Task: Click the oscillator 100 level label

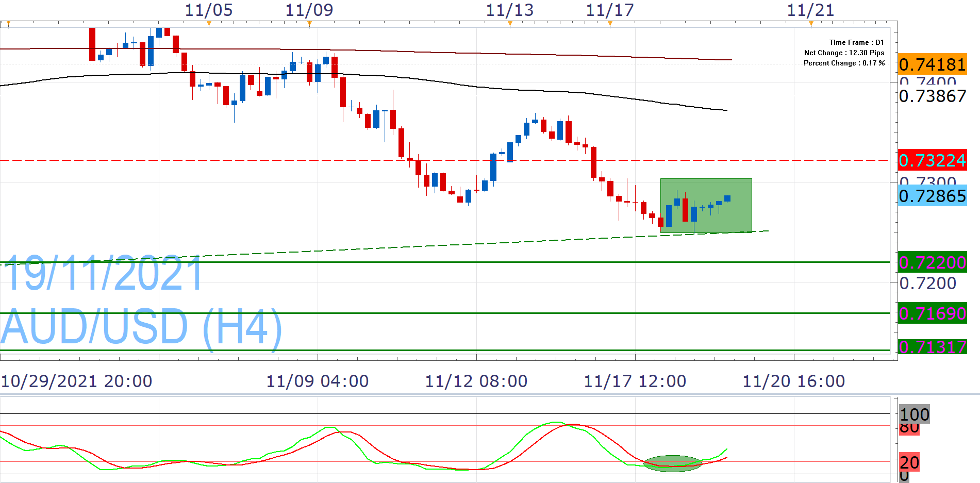Action: (x=915, y=414)
